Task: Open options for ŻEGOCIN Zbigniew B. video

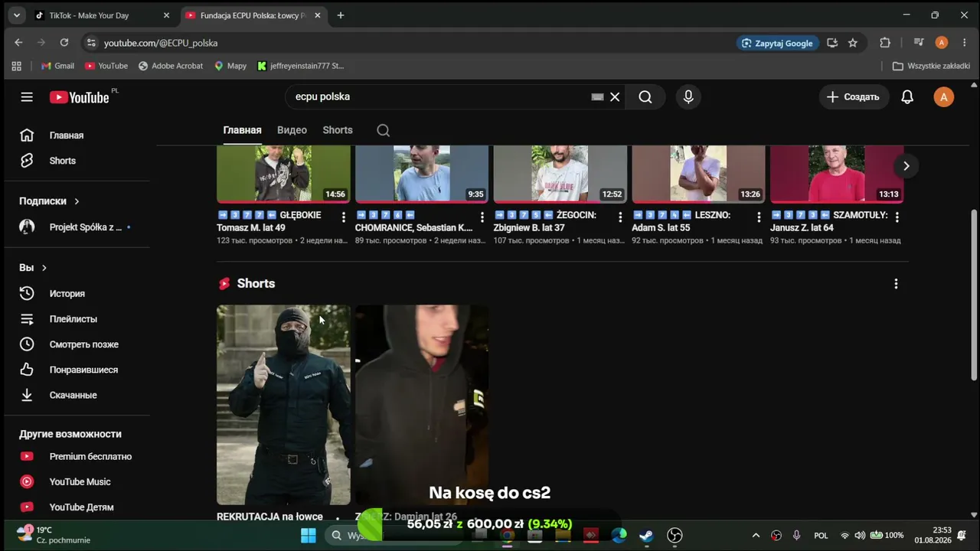Action: tap(620, 217)
